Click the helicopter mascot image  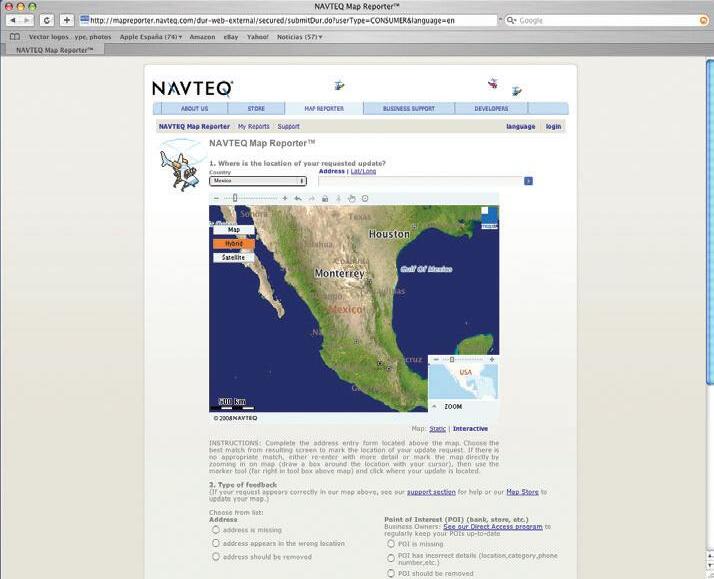tap(180, 166)
